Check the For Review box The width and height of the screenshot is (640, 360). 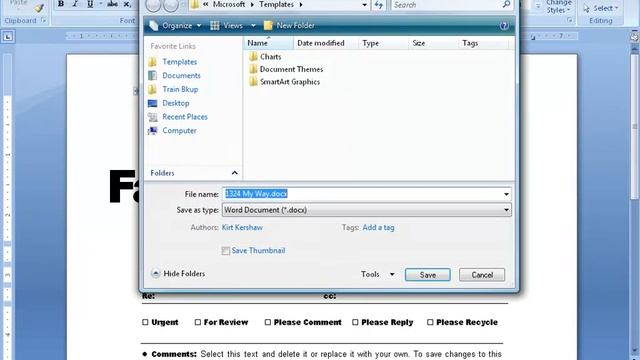click(x=198, y=322)
